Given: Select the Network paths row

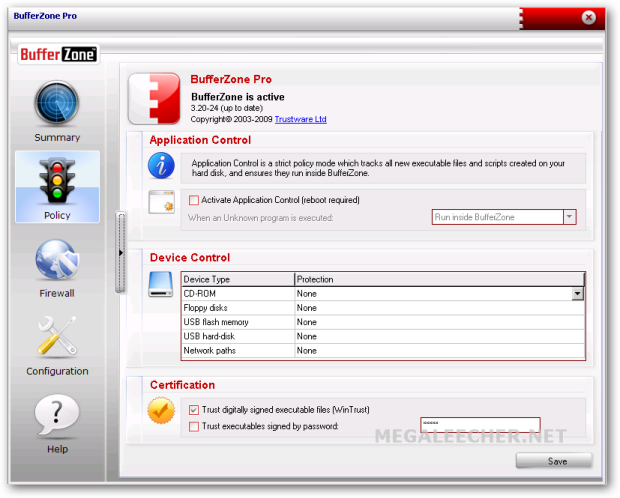Looking at the screenshot, I should tap(383, 350).
